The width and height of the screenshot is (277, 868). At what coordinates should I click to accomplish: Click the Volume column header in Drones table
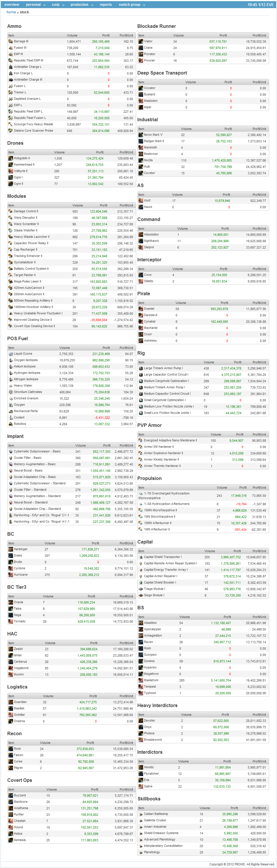click(59, 152)
